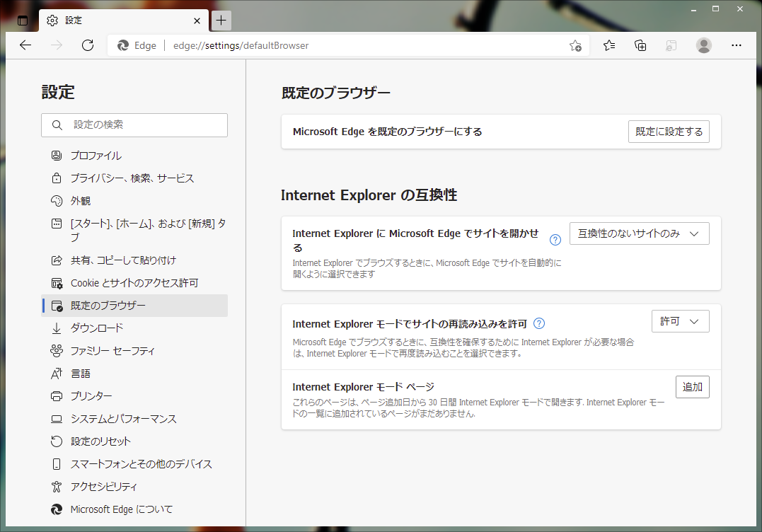Open システムとパフォーマンス section
762x532 pixels.
point(134,419)
